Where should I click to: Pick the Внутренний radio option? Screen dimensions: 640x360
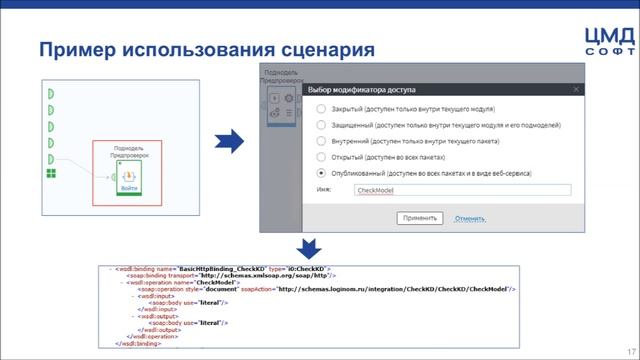(x=321, y=141)
